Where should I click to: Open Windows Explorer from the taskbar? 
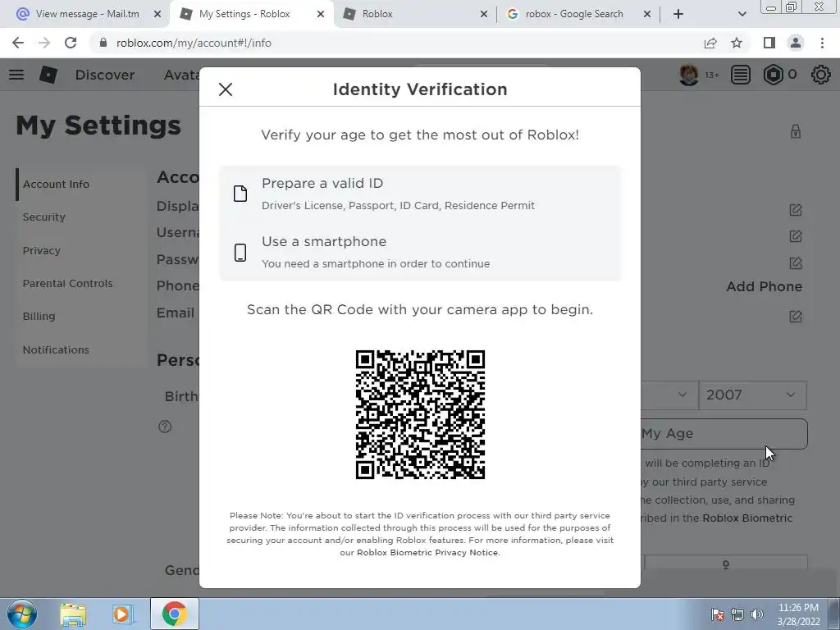point(73,614)
